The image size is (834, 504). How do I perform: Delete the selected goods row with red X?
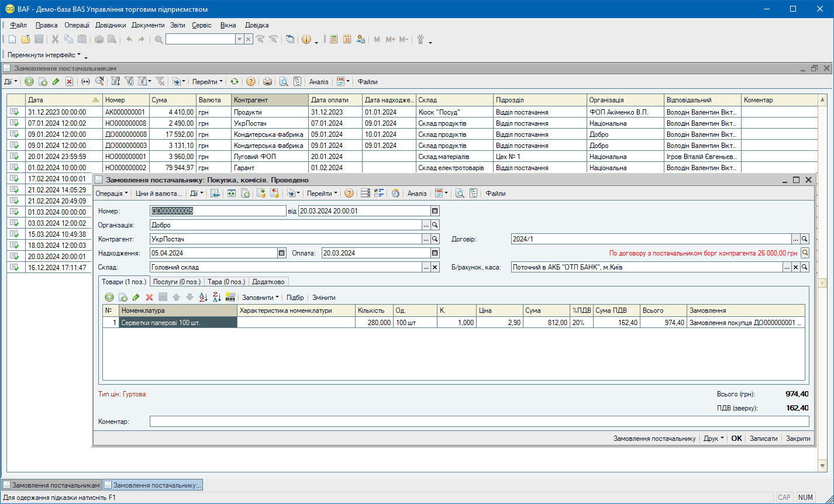coord(149,297)
